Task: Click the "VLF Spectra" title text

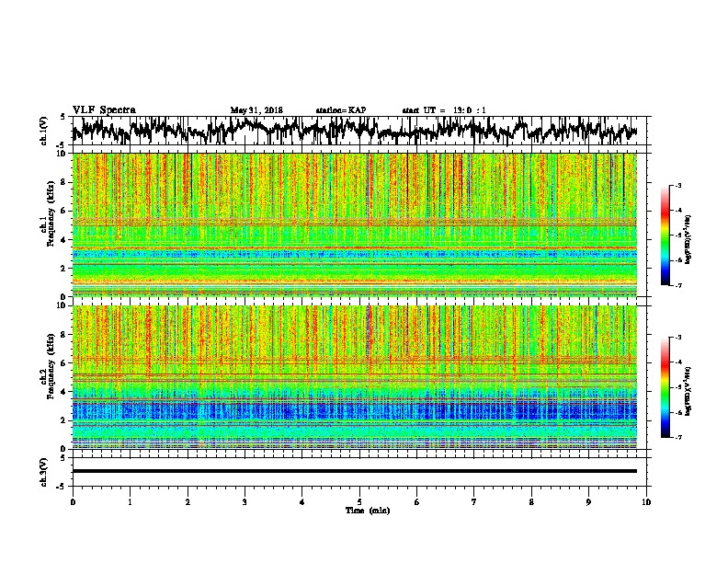Action: click(104, 110)
